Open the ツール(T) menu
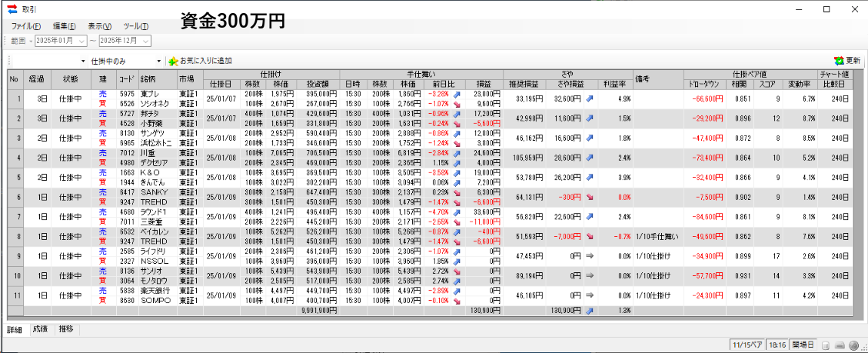The width and height of the screenshot is (868, 353). pos(135,26)
